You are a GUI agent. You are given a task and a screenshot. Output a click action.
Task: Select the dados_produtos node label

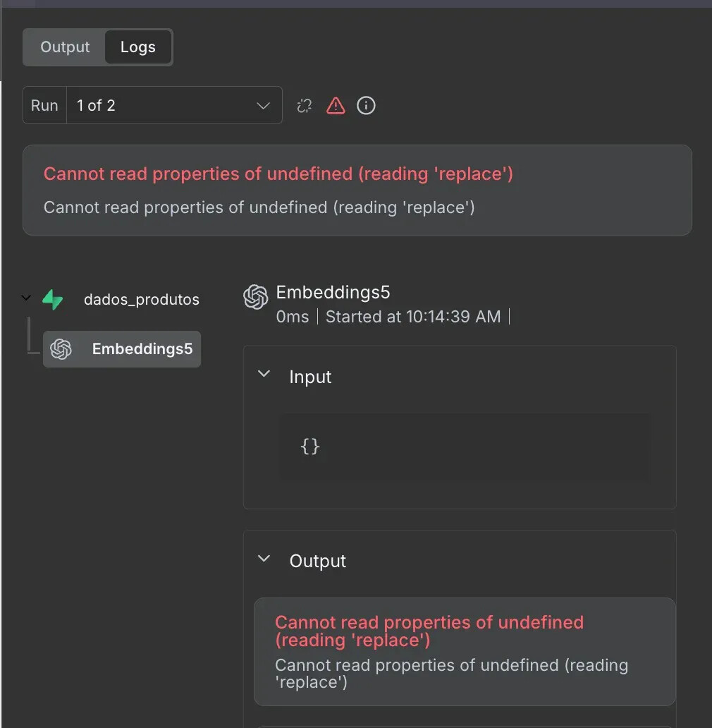tap(142, 300)
